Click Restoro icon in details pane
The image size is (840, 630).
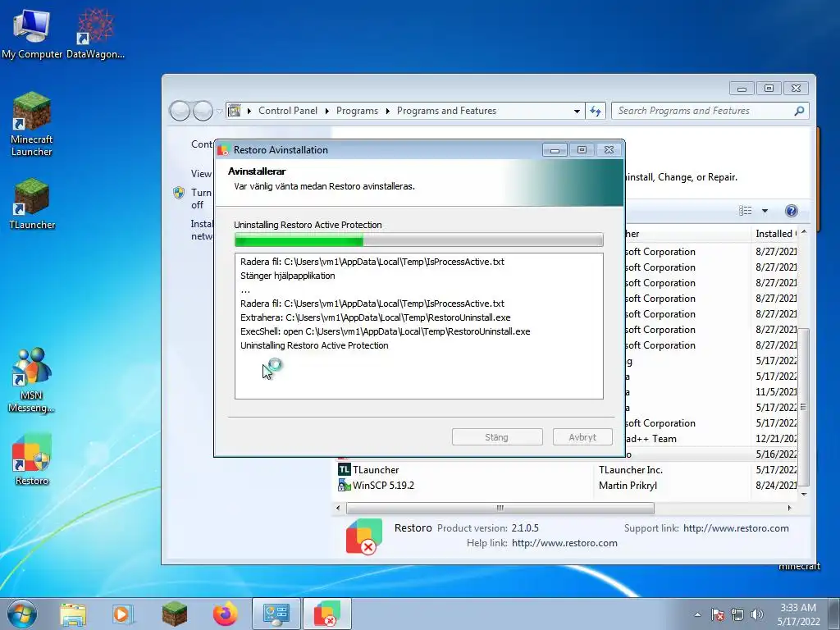click(364, 536)
